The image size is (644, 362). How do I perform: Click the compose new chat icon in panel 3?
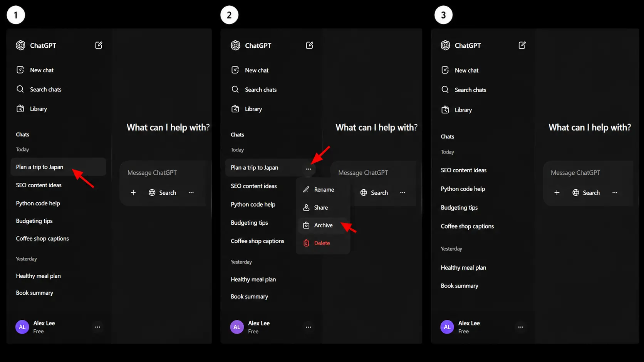point(522,45)
